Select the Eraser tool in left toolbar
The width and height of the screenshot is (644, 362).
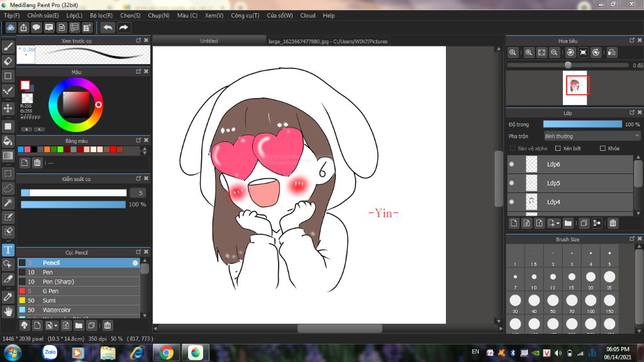click(x=8, y=61)
